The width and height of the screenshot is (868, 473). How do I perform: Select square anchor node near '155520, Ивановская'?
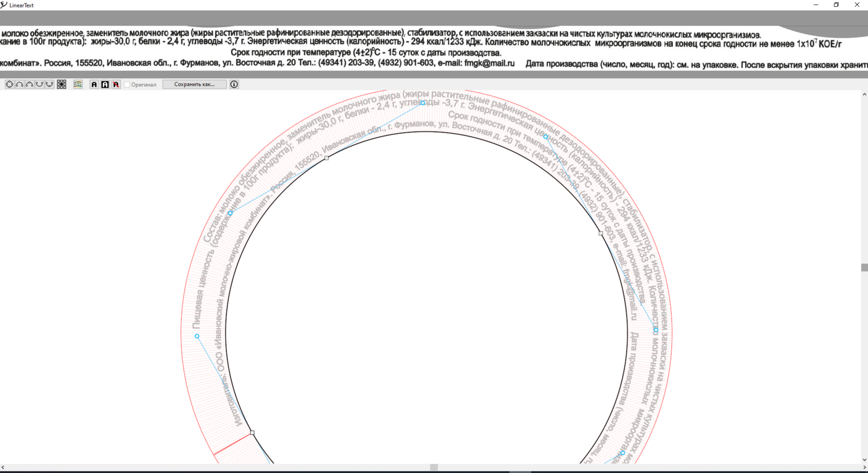tap(326, 157)
